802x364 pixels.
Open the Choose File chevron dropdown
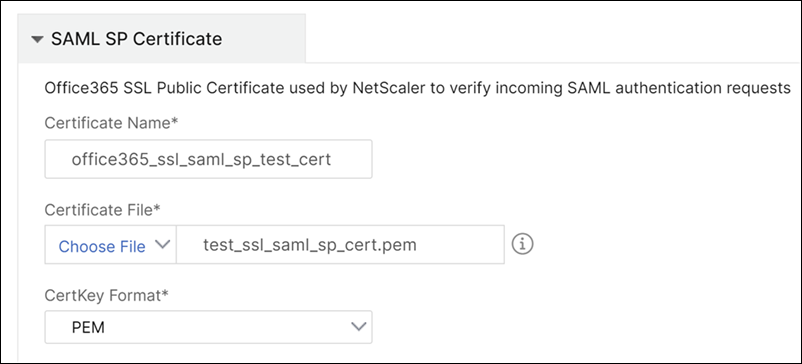point(162,245)
